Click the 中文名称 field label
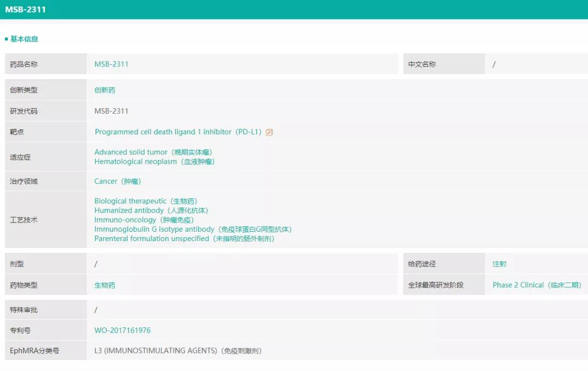Viewport: 588px width, 371px height. pyautogui.click(x=422, y=64)
